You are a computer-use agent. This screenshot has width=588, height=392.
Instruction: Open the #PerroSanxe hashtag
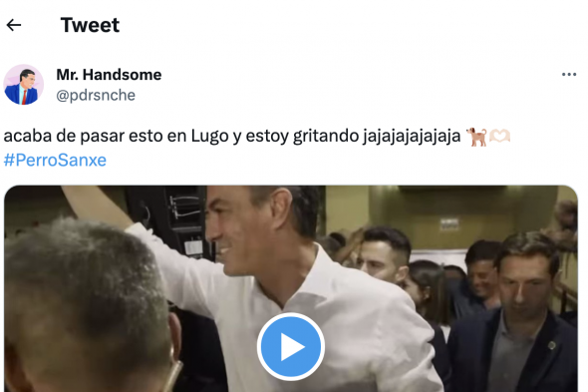pyautogui.click(x=55, y=161)
